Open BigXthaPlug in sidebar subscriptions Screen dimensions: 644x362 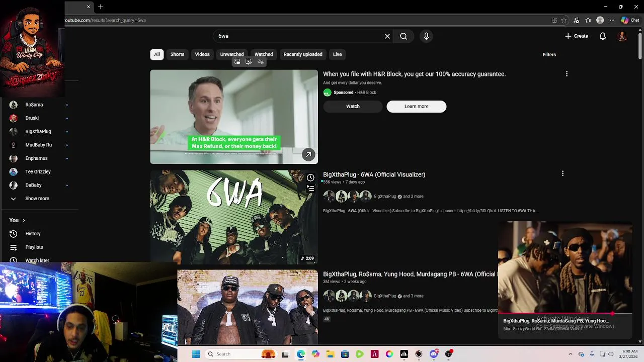coord(39,132)
